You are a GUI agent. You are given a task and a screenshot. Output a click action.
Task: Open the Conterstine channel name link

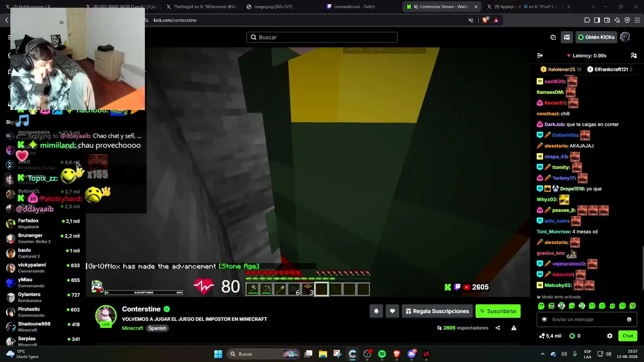[141, 309]
